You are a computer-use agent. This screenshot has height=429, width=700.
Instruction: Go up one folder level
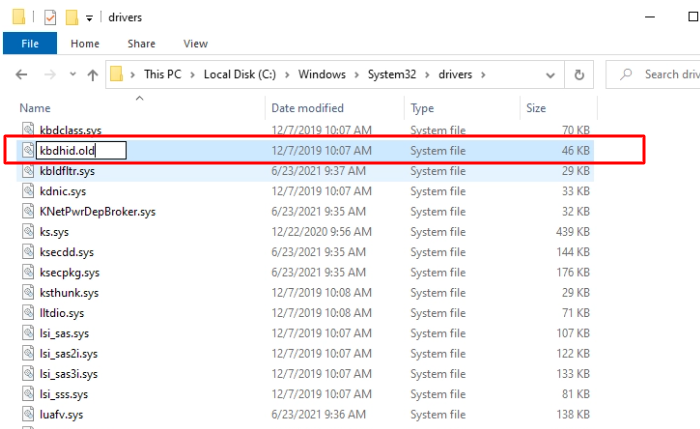pos(92,75)
